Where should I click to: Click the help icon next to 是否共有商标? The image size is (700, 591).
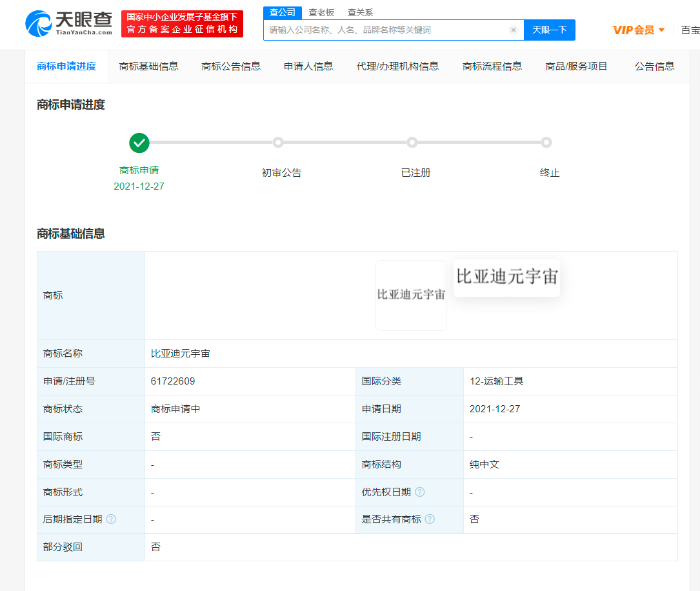[430, 519]
